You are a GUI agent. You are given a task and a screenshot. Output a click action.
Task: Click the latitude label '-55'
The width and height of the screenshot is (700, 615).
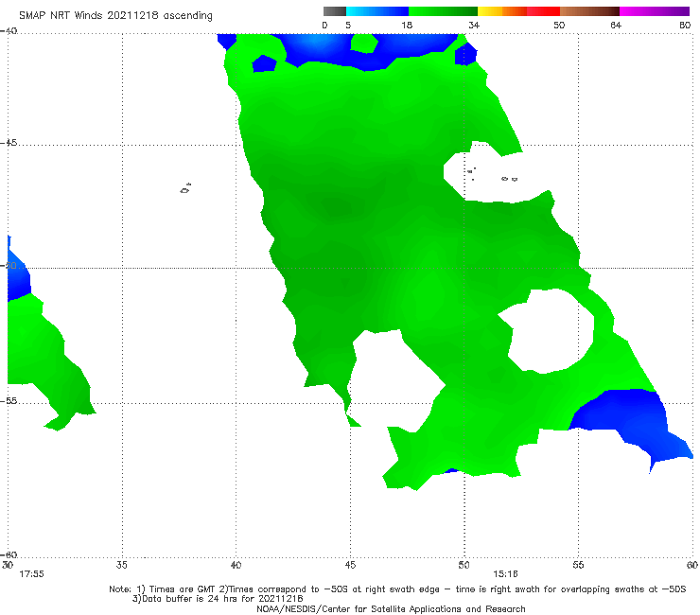point(9,401)
